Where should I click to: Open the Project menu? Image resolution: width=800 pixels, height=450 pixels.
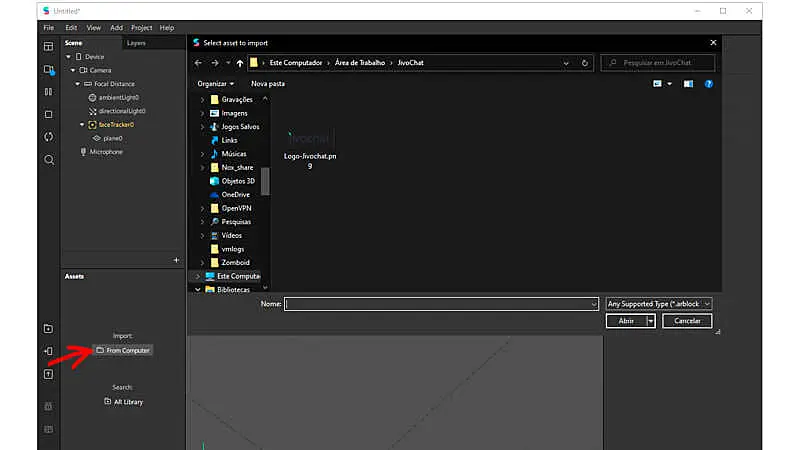[141, 28]
